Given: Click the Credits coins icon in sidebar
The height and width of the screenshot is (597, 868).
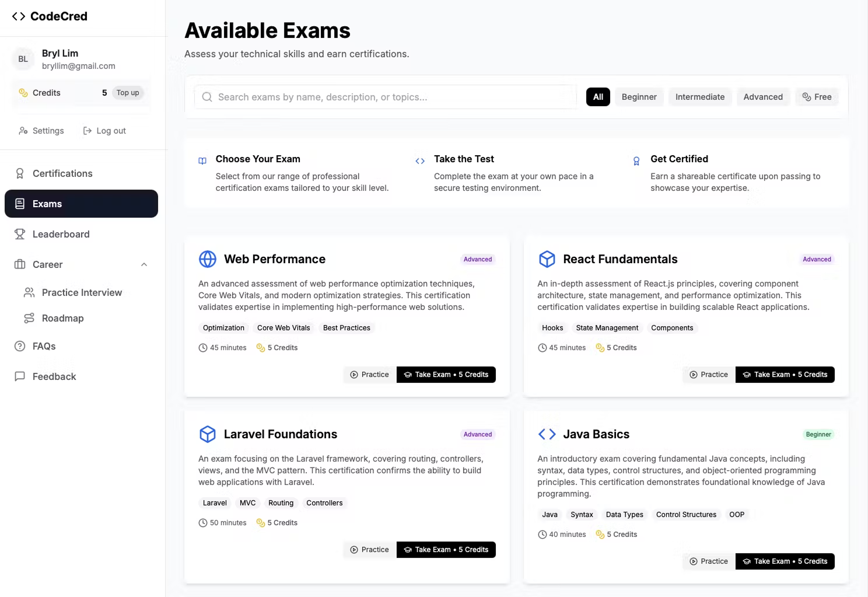Looking at the screenshot, I should (23, 93).
